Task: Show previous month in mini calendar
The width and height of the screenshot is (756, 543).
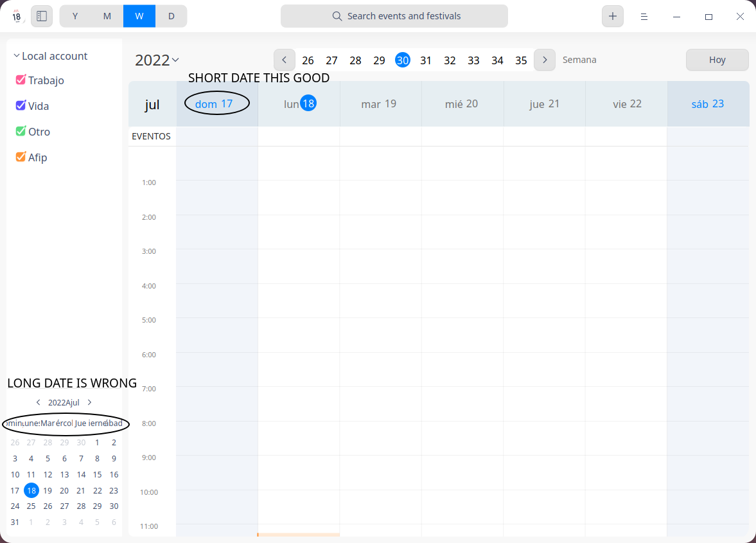Action: click(38, 402)
